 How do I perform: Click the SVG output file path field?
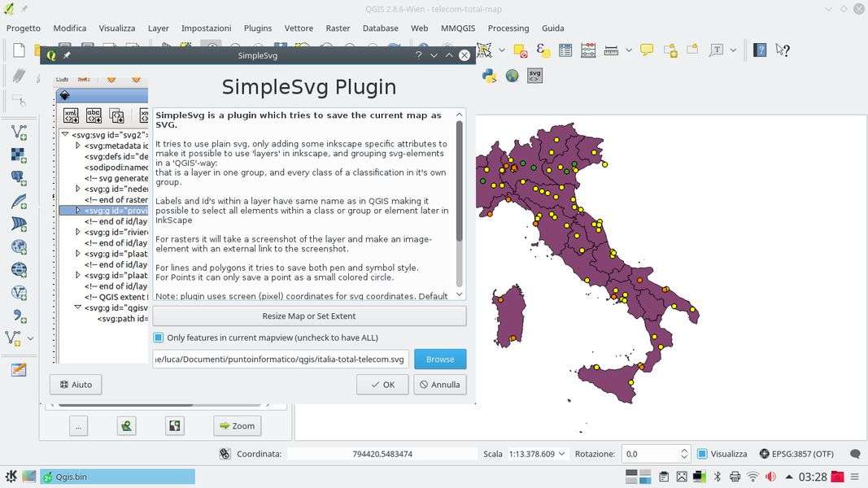(280, 359)
